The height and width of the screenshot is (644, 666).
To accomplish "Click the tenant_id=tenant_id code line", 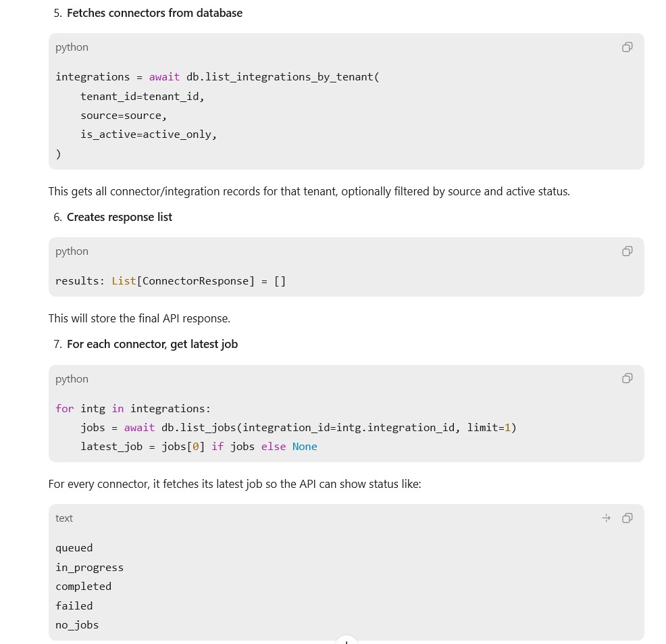I will tap(143, 97).
